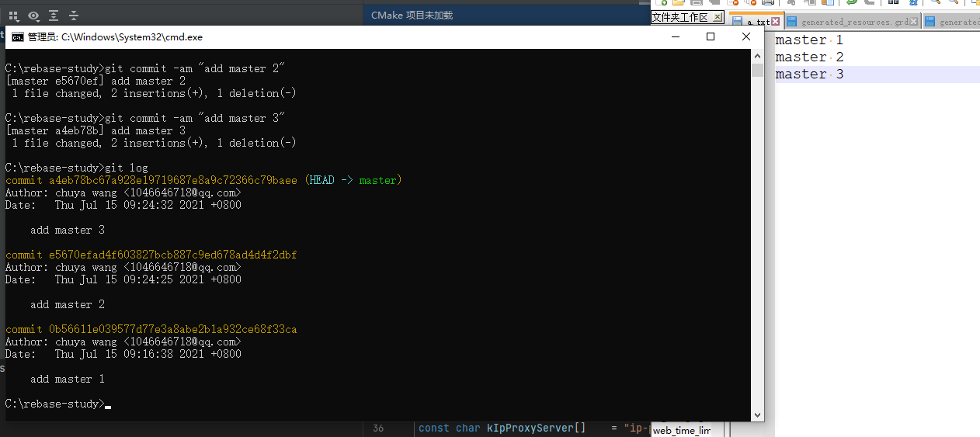This screenshot has height=437, width=980.
Task: Click the scroll-up arrow in cmd window
Action: 758,55
